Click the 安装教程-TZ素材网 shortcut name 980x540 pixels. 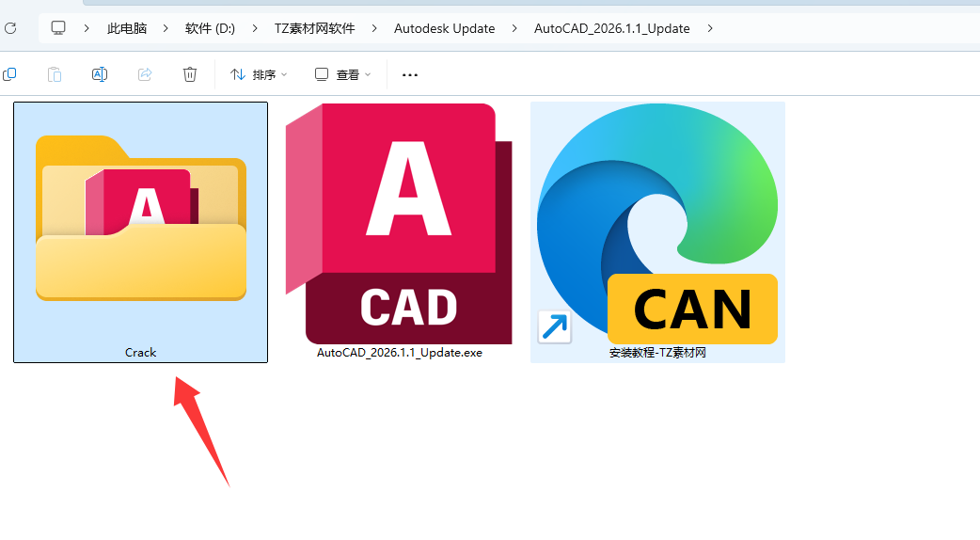(x=657, y=353)
